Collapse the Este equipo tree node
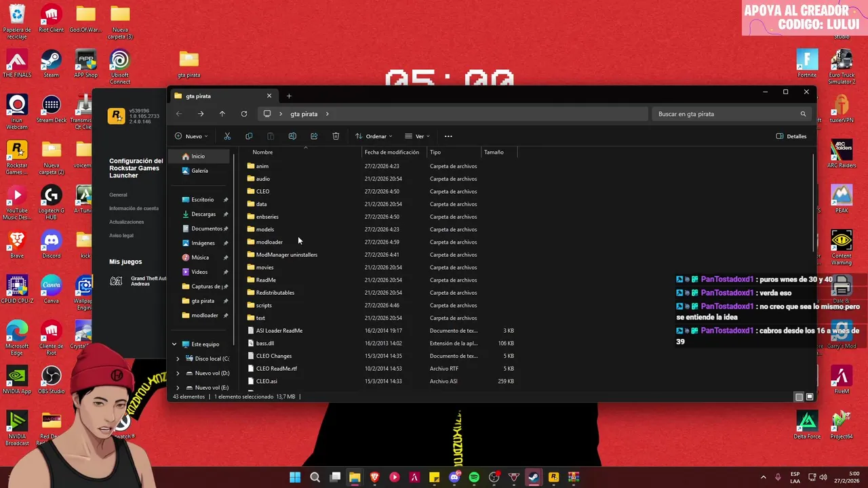This screenshot has width=868, height=488. click(x=174, y=344)
